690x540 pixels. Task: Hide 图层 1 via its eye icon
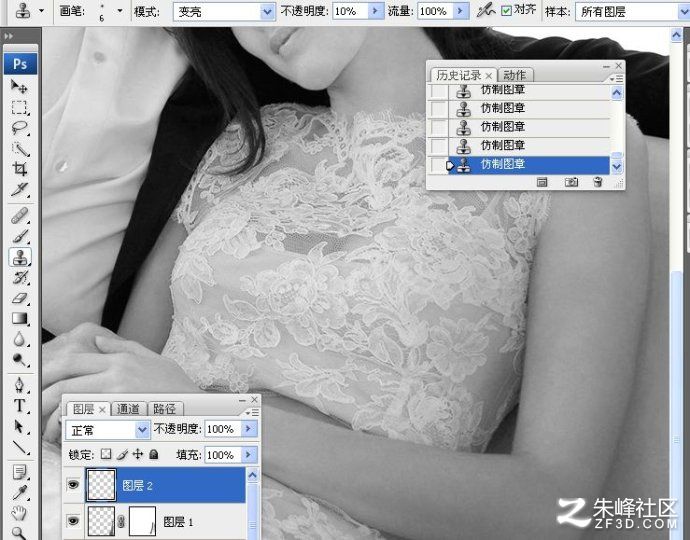(73, 521)
